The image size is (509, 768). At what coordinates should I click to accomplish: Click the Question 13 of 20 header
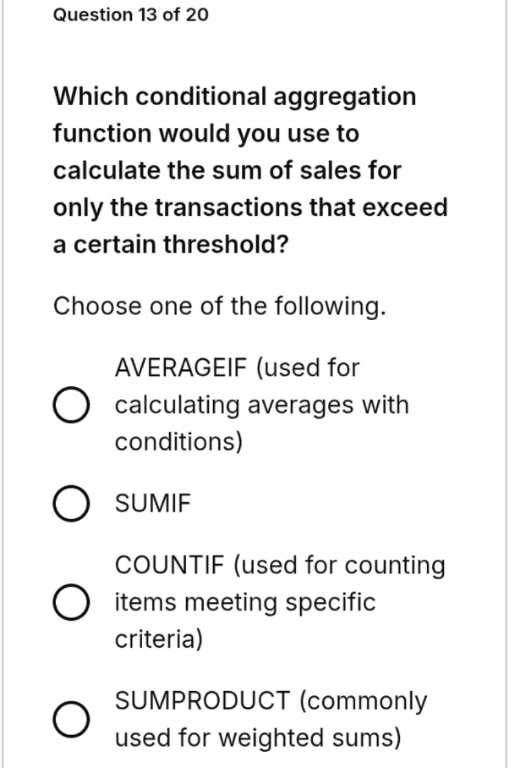[x=131, y=15]
